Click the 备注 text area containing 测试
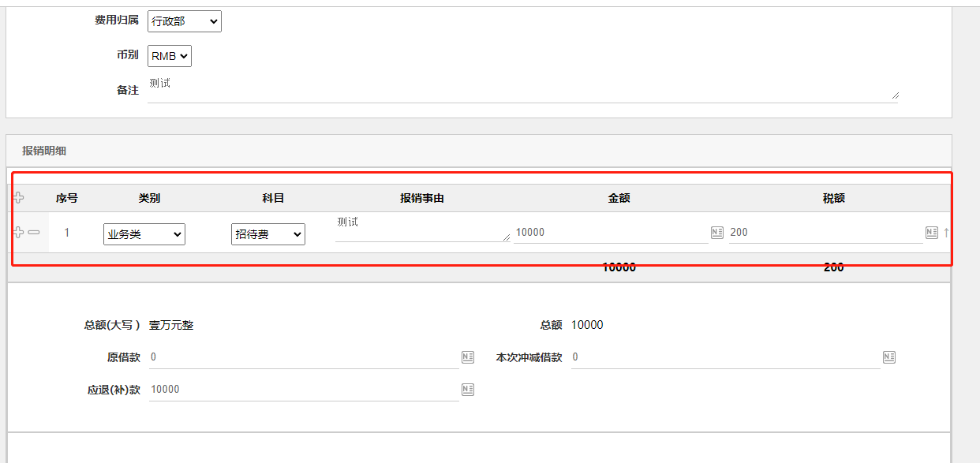This screenshot has height=463, width=980. pyautogui.click(x=522, y=88)
